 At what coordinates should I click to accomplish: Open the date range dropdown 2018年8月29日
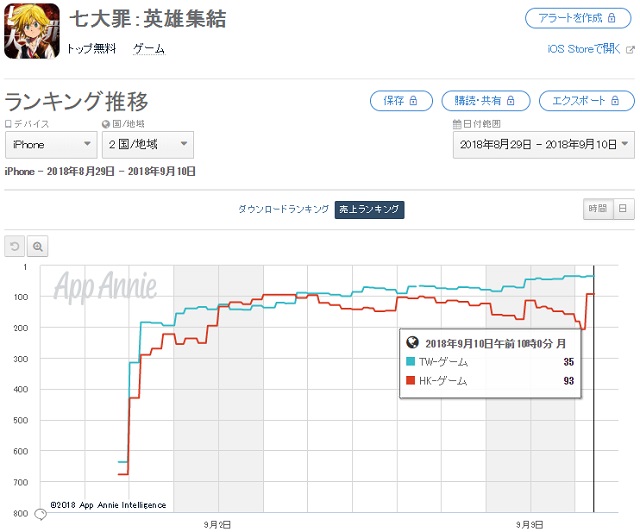[544, 145]
